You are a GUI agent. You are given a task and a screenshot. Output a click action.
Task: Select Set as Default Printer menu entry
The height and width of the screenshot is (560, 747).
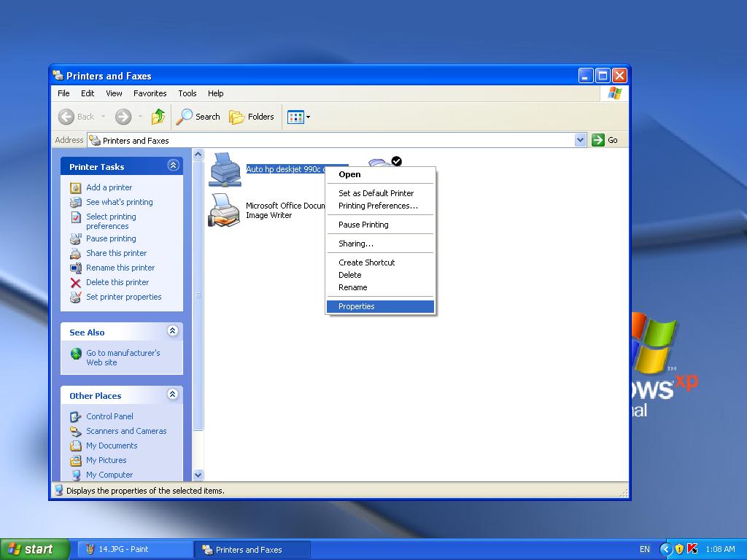[x=376, y=193]
